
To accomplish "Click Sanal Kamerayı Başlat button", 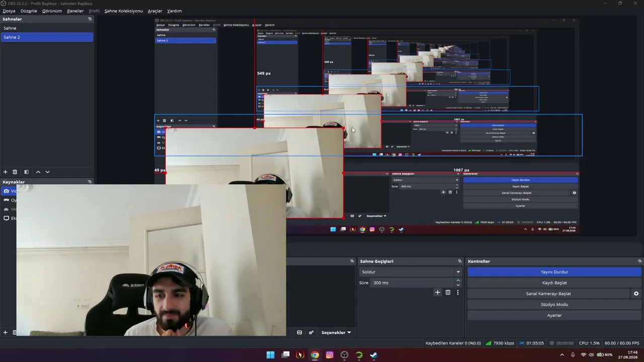I will pos(548,294).
